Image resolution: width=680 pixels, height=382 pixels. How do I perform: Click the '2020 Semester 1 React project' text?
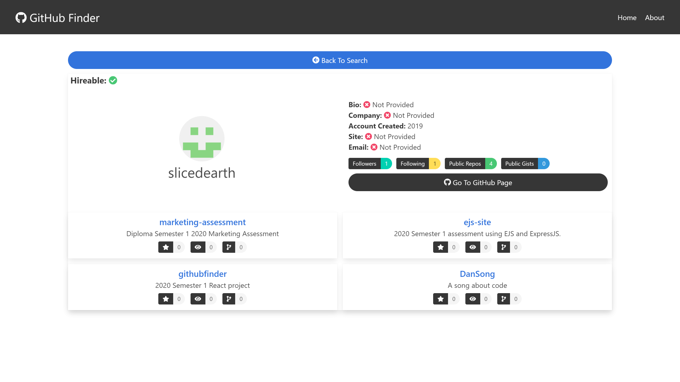tap(203, 285)
